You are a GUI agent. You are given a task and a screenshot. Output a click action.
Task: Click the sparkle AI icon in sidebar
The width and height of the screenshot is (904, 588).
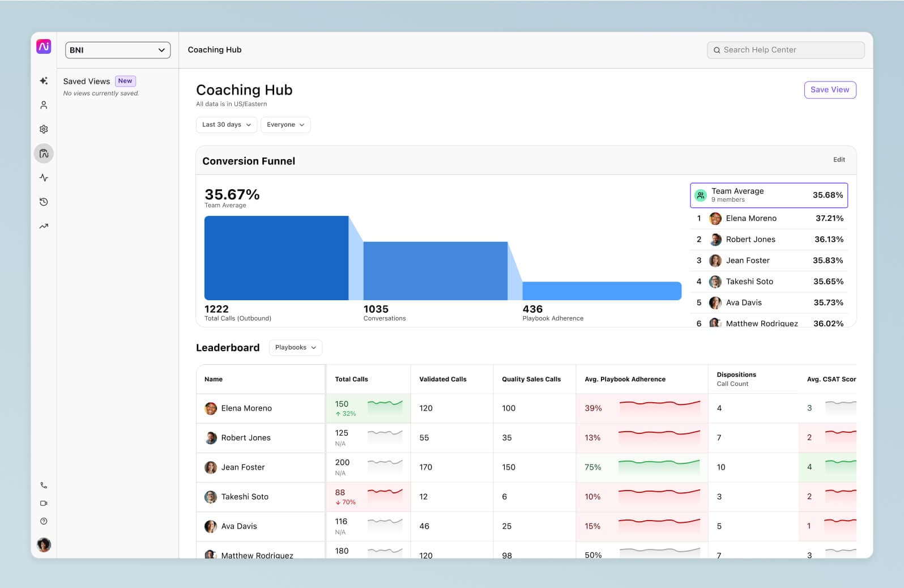44,81
